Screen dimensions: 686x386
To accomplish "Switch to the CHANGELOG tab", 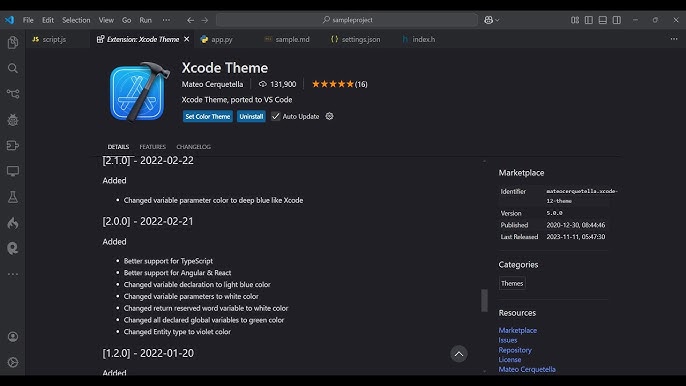I will [x=193, y=147].
